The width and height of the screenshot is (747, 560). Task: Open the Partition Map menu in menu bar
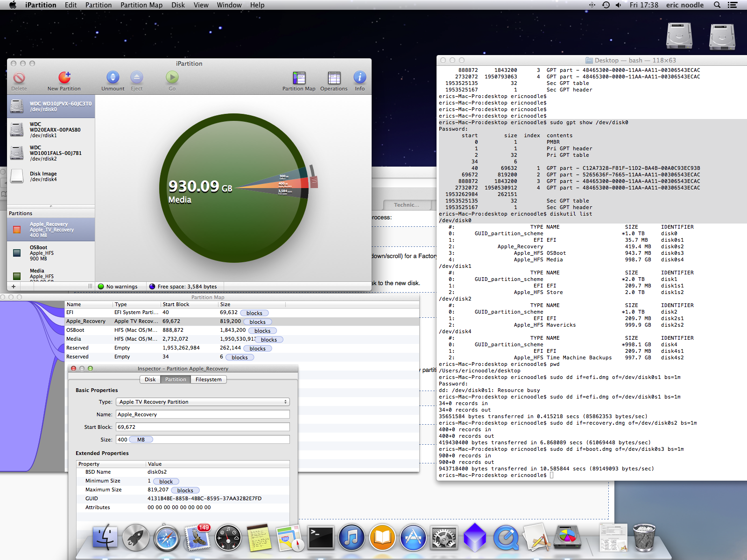(x=141, y=5)
